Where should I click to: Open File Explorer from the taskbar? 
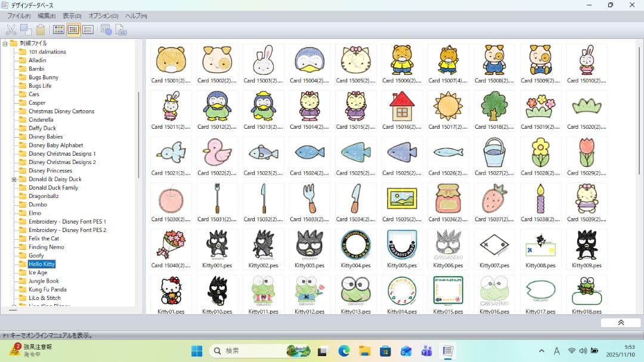(364, 351)
